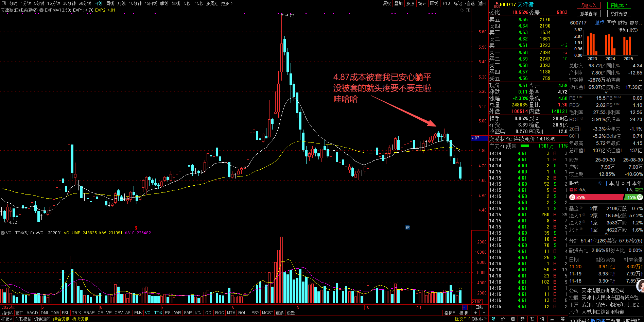Click the plus zoom-in button

[475, 312]
